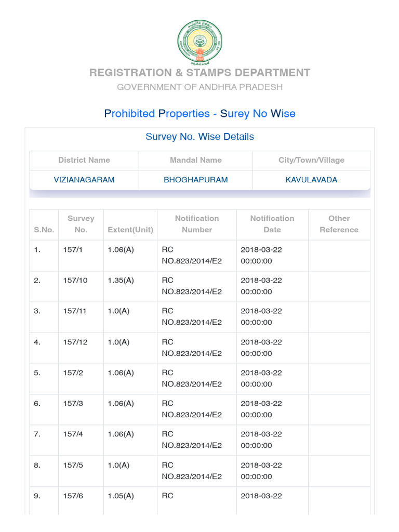Select survey number 157/12 cell
This screenshot has width=399, height=532.
pos(75,342)
